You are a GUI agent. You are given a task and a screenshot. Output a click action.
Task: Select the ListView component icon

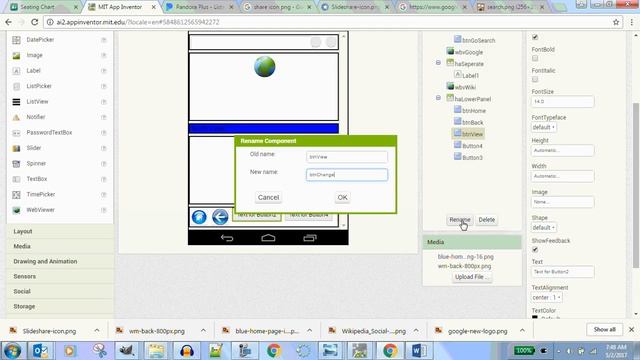click(x=16, y=102)
